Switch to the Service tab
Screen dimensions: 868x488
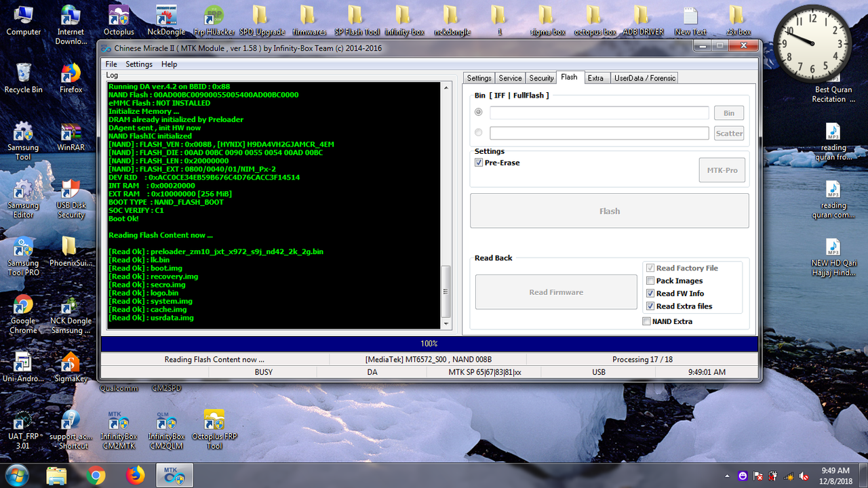pyautogui.click(x=510, y=78)
